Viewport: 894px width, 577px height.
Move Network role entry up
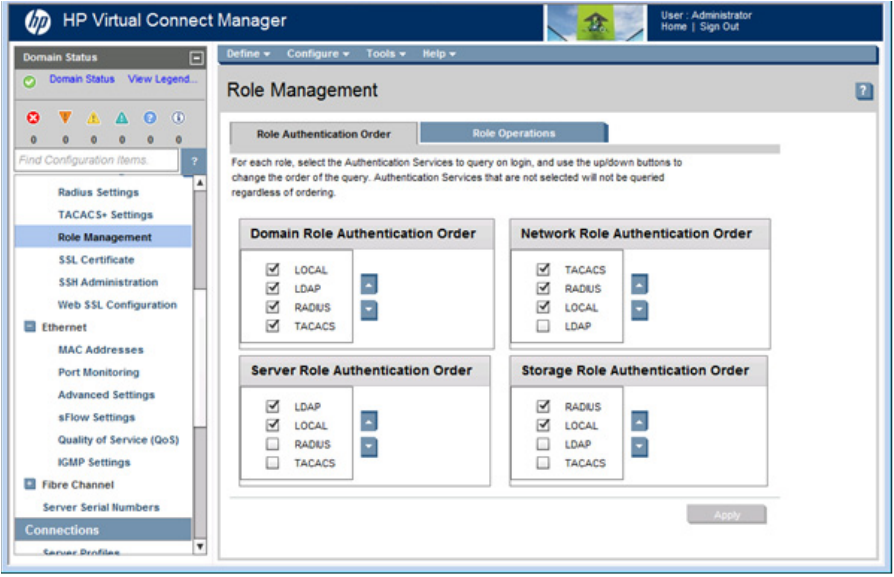pos(639,284)
